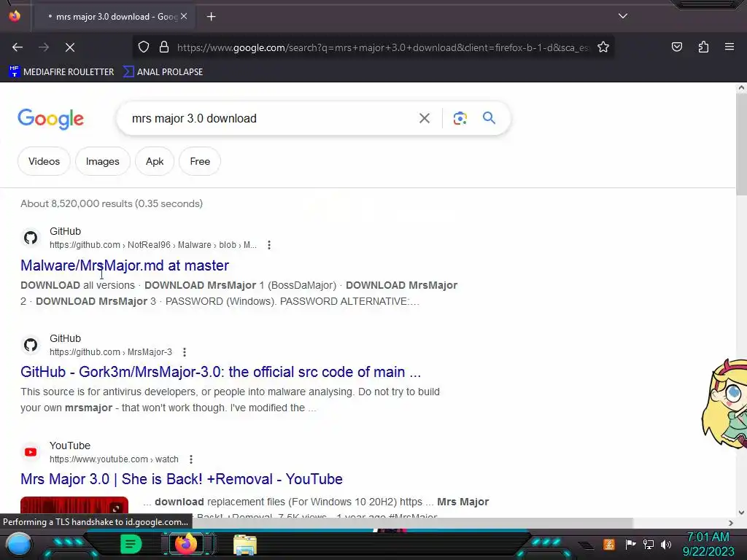Image resolution: width=747 pixels, height=560 pixels.
Task: Open the second bookmark in the bookmarks toolbar
Action: coord(163,72)
